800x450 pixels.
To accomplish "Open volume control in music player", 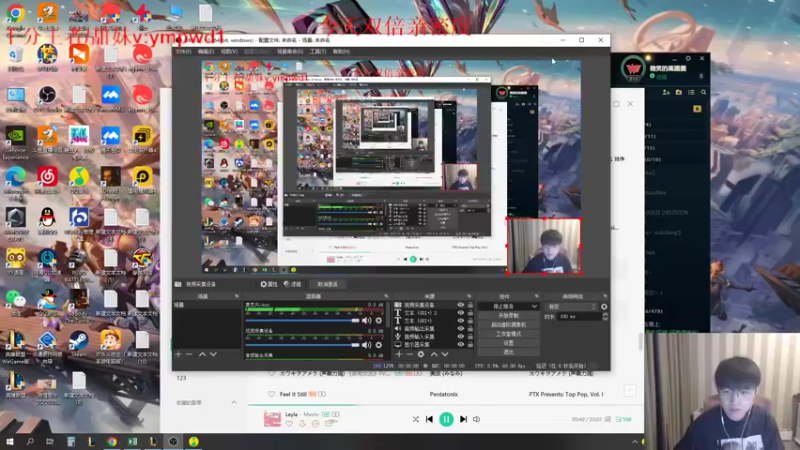I will (x=477, y=419).
